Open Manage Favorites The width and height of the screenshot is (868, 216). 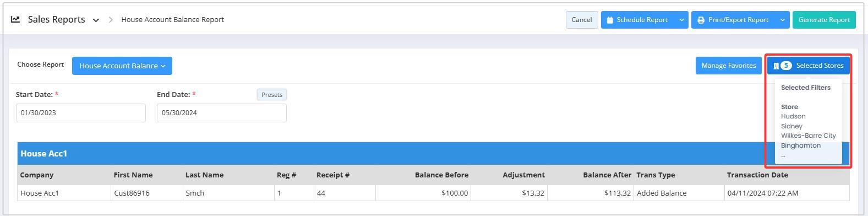coord(729,66)
